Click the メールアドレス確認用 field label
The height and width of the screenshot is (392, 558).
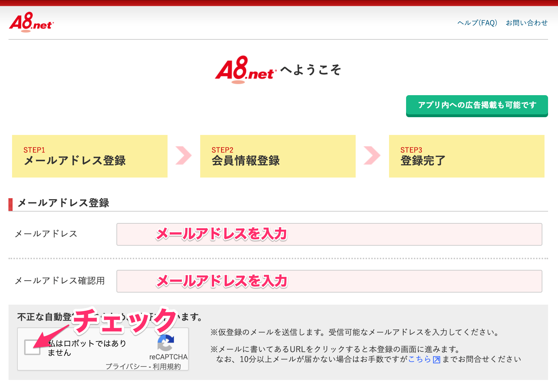(60, 281)
